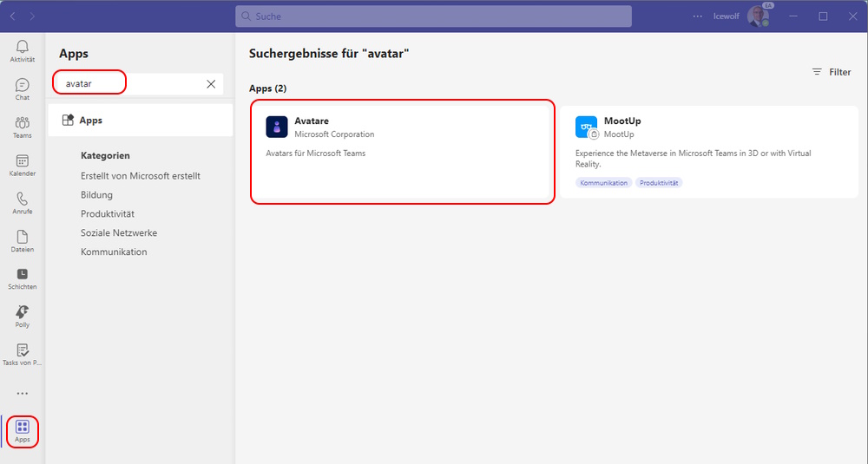Viewport: 868px width, 464px height.
Task: Go back with the left arrow
Action: 12,16
